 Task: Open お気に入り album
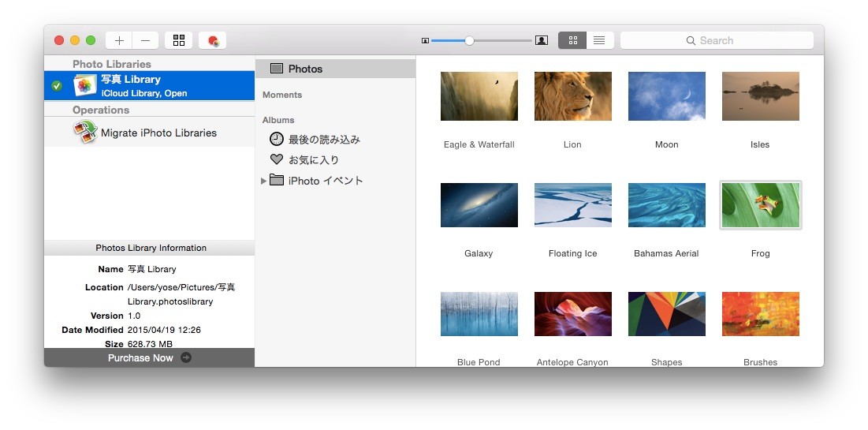[314, 160]
